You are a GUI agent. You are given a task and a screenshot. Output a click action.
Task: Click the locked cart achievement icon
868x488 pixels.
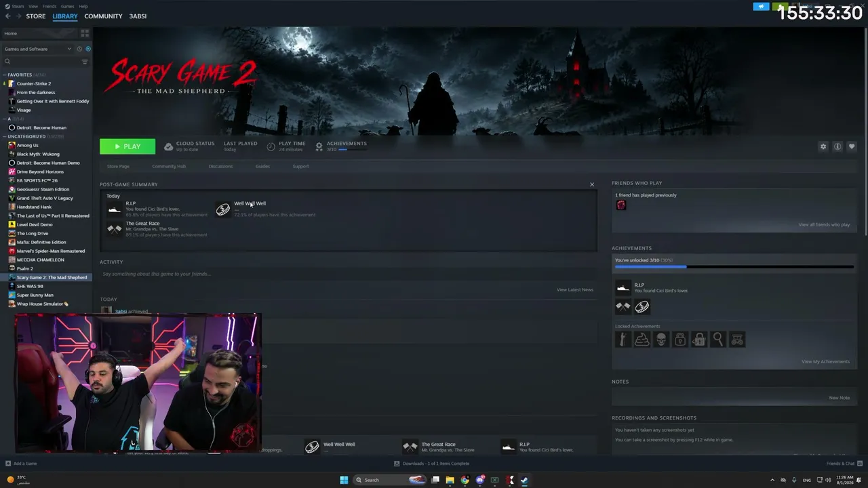(x=737, y=340)
